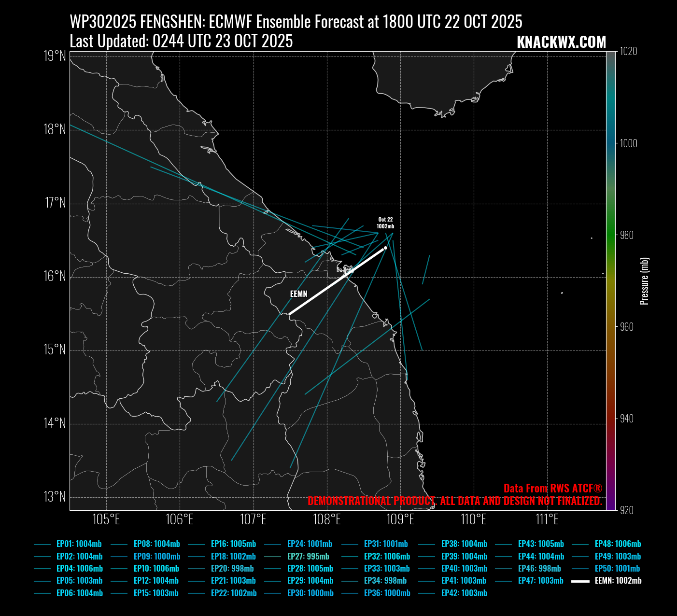Viewport: 677px width, 616px height.
Task: Click the 108°E longitude axis label
Action: click(327, 520)
